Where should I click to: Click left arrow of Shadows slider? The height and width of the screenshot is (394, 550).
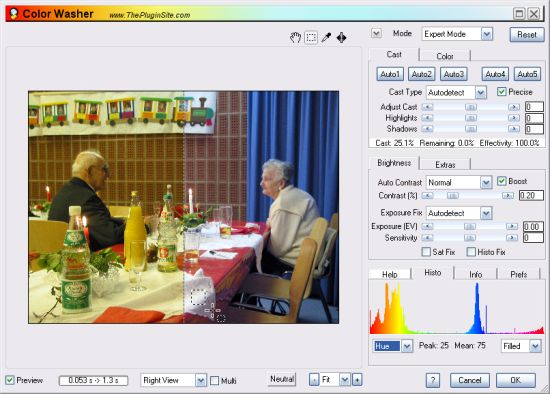[x=427, y=129]
